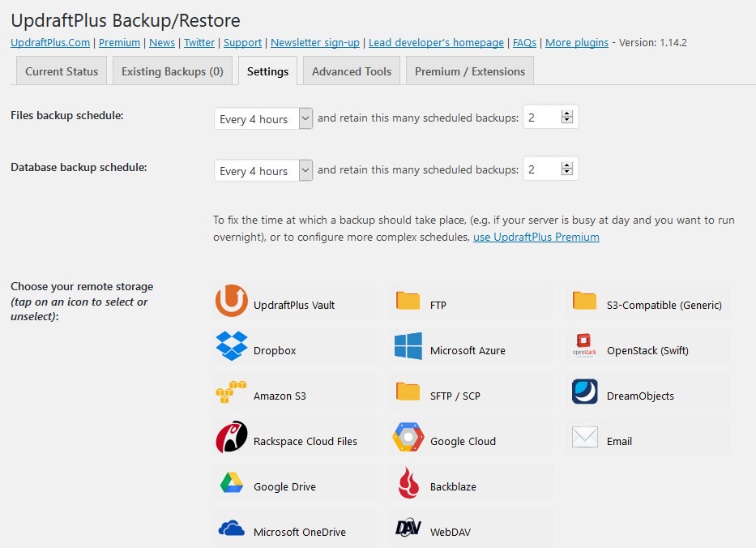Select the Rackspace Cloud Files icon
The width and height of the screenshot is (756, 548).
(232, 437)
